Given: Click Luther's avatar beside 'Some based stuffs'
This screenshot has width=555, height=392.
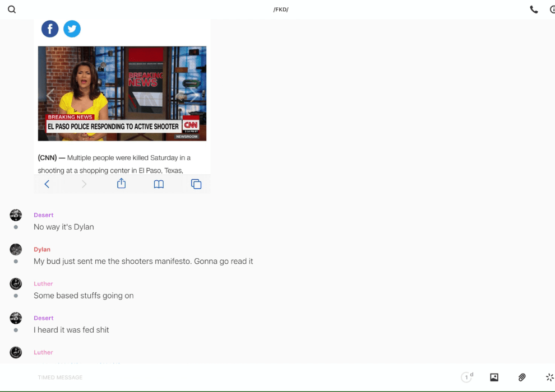Looking at the screenshot, I should tap(16, 284).
